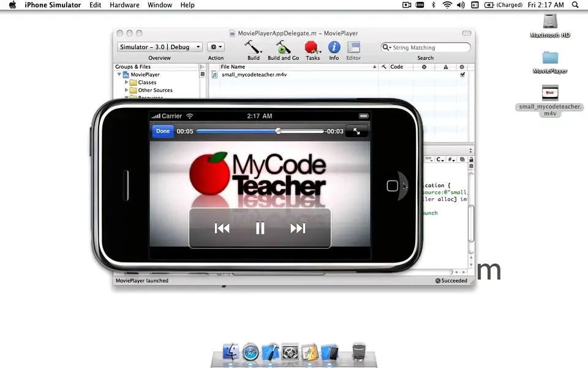
Task: Click the MoviePlayer project icon in the tree
Action: click(126, 75)
